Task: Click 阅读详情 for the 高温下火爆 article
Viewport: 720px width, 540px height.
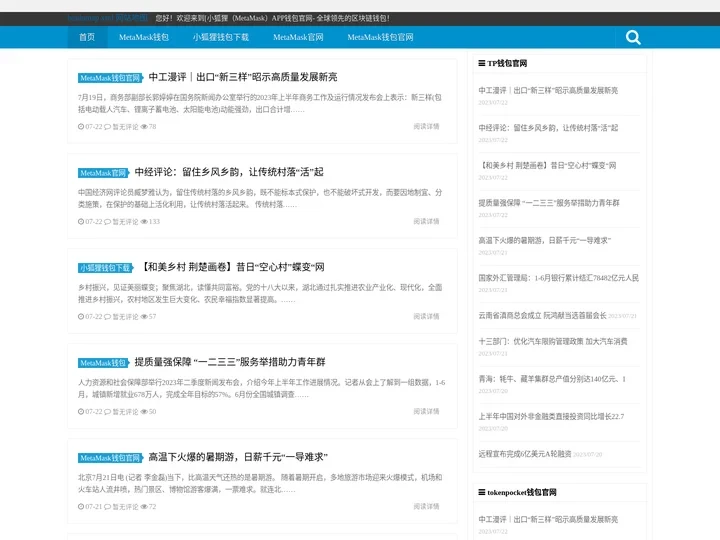Action: 426,506
